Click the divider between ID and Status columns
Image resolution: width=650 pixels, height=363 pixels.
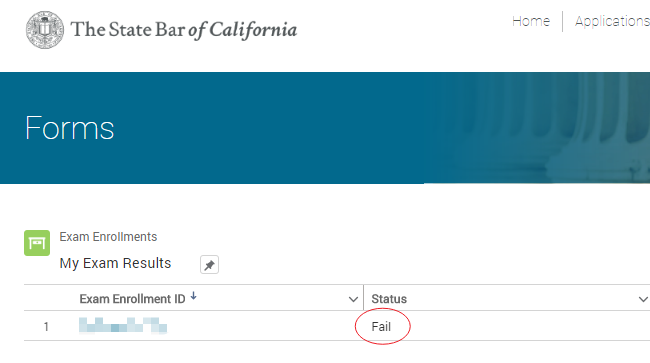(364, 298)
